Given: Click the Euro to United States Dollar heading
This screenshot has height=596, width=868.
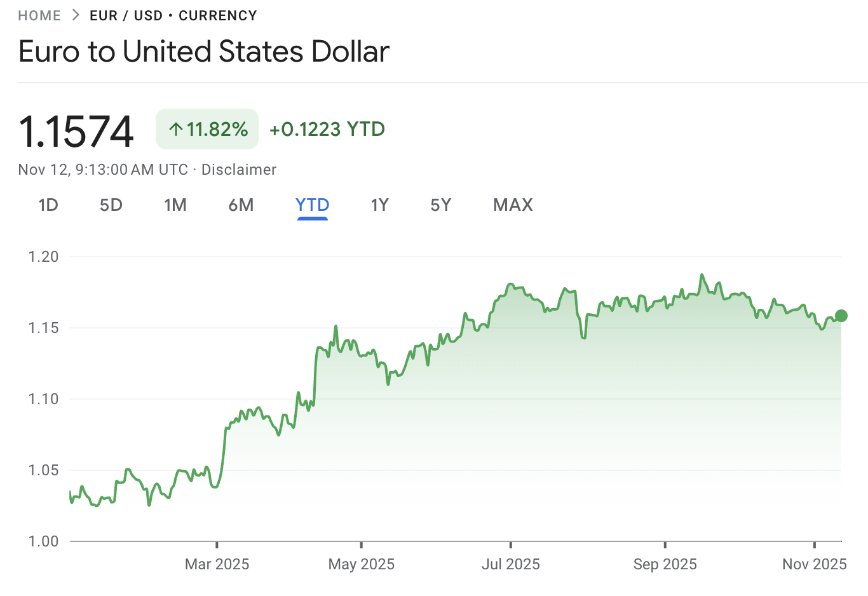Looking at the screenshot, I should 204,51.
